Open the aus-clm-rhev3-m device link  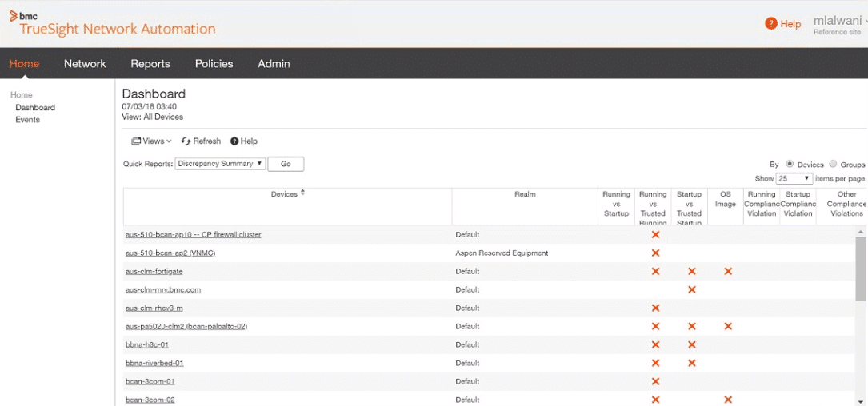pyautogui.click(x=154, y=308)
